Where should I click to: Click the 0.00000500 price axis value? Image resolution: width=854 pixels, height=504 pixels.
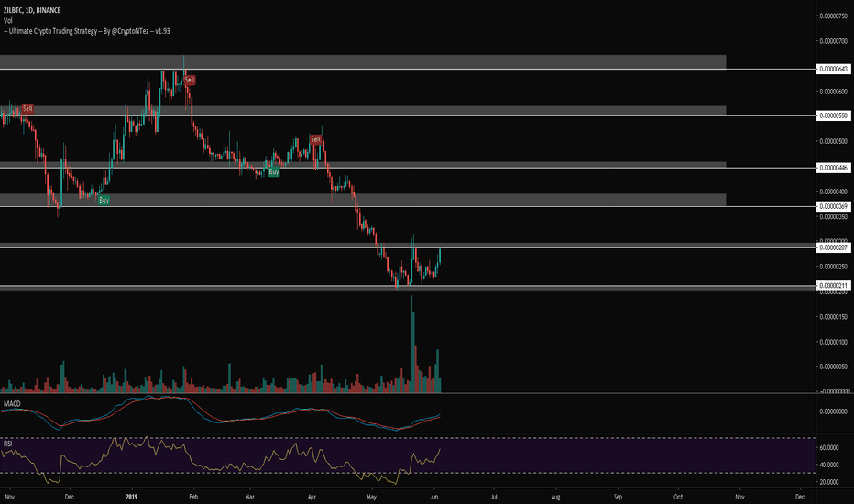pyautogui.click(x=833, y=141)
